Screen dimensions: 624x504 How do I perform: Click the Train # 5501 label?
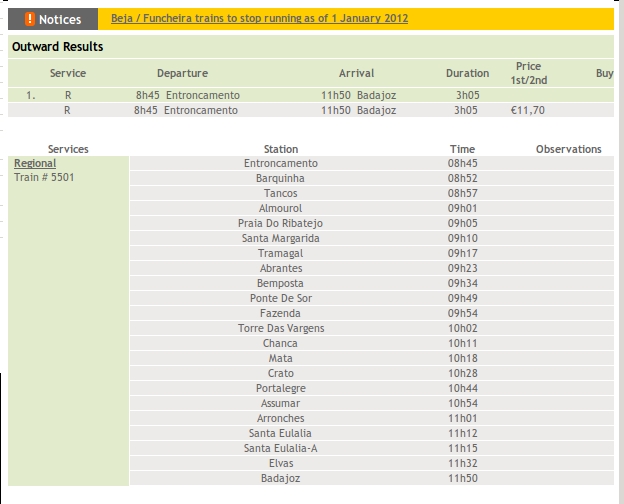[x=44, y=178]
